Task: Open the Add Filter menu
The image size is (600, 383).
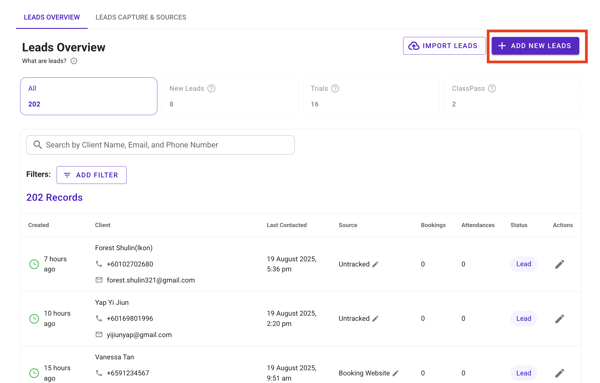Action: coord(91,175)
